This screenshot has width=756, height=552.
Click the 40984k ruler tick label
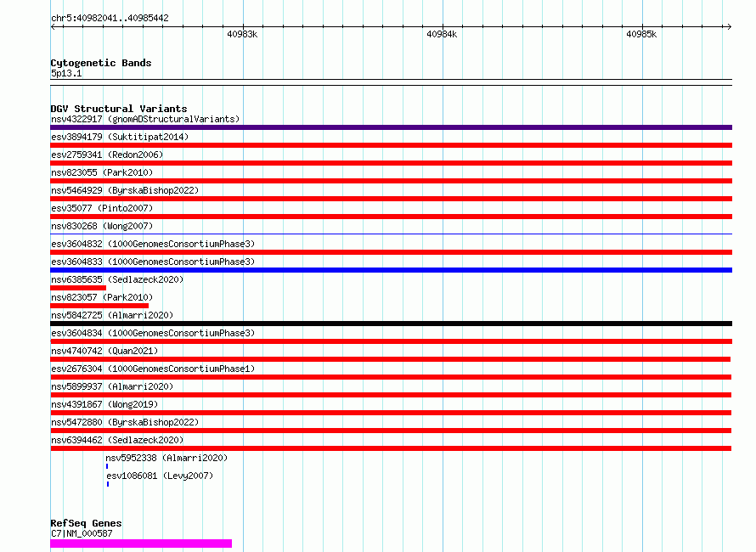coord(442,34)
